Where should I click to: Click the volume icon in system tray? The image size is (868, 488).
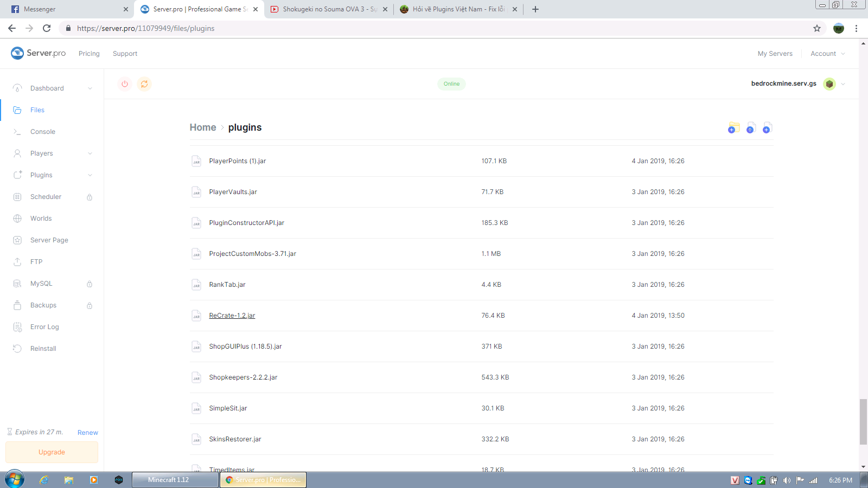[x=787, y=480]
